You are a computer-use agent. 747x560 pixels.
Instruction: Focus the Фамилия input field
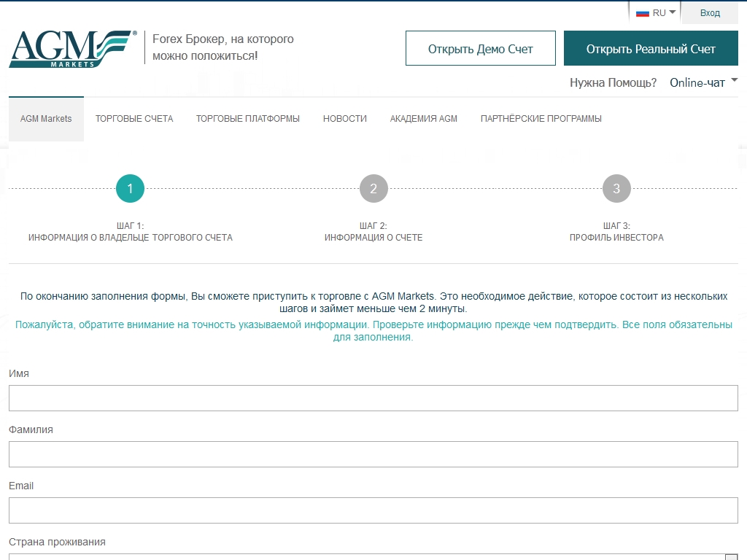373,454
